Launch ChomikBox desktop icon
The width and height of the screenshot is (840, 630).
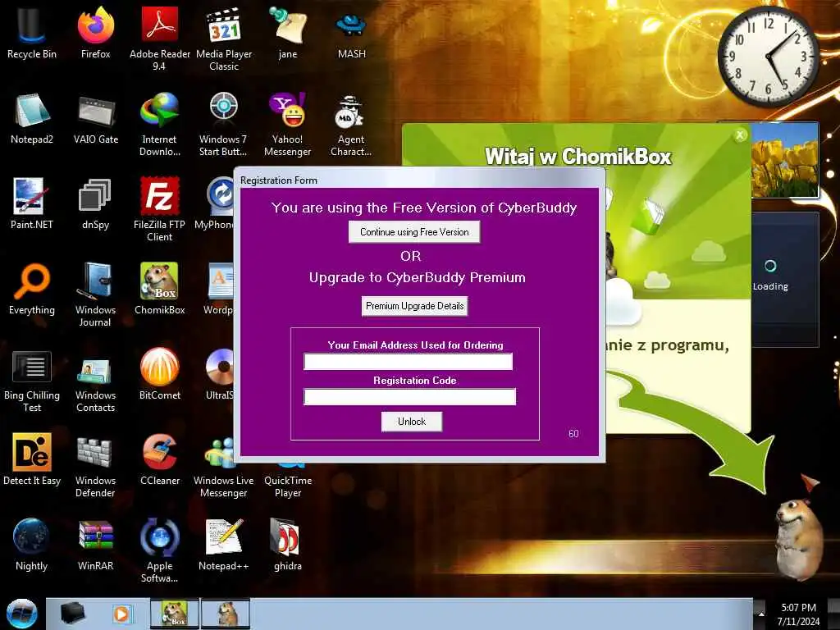pyautogui.click(x=160, y=289)
